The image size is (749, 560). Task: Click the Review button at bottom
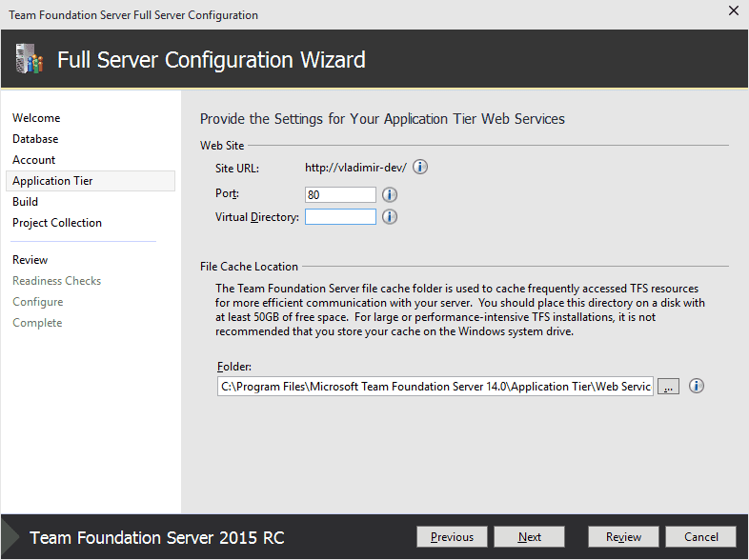[623, 537]
